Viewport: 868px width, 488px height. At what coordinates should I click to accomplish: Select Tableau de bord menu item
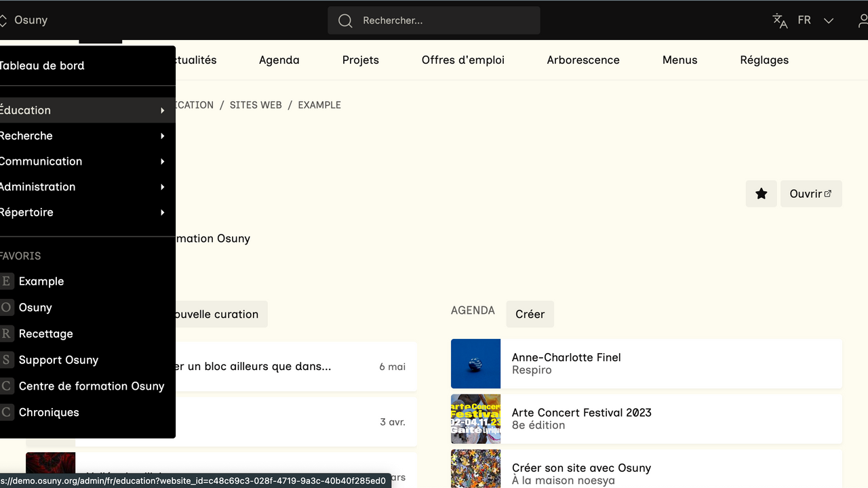pyautogui.click(x=42, y=66)
